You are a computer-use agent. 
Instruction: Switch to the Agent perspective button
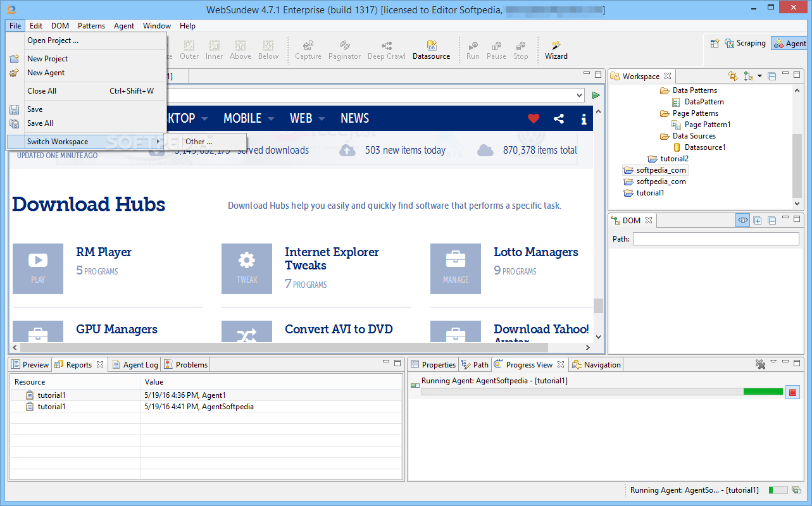[789, 43]
